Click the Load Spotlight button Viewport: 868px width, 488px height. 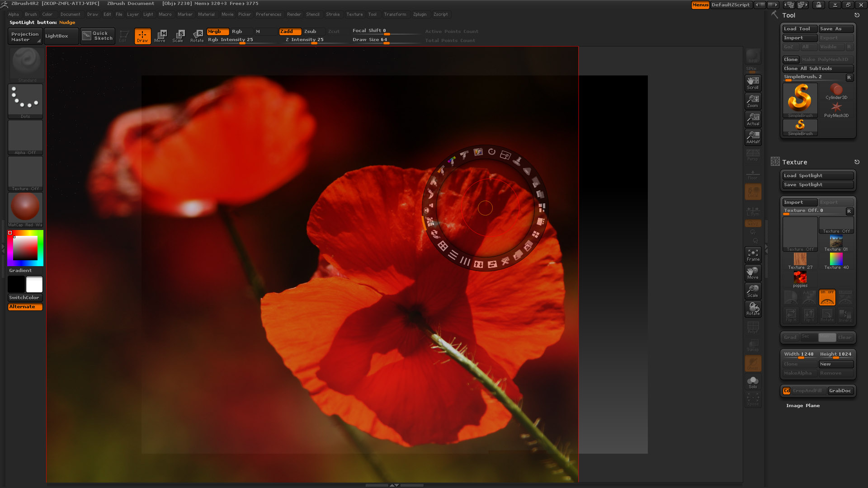pyautogui.click(x=817, y=176)
